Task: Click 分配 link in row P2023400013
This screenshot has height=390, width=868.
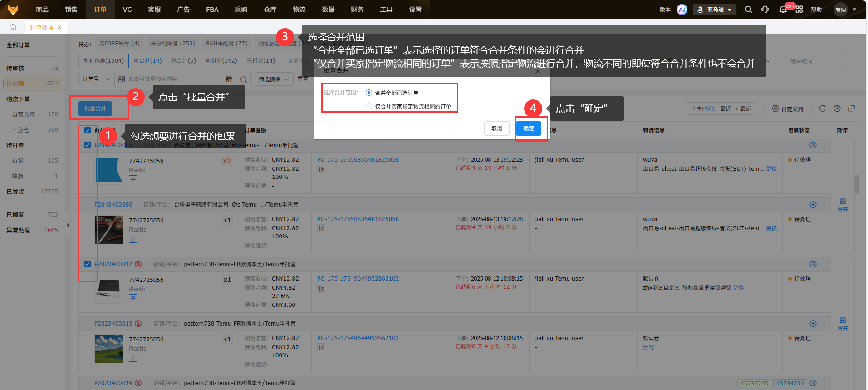Action: (648, 347)
